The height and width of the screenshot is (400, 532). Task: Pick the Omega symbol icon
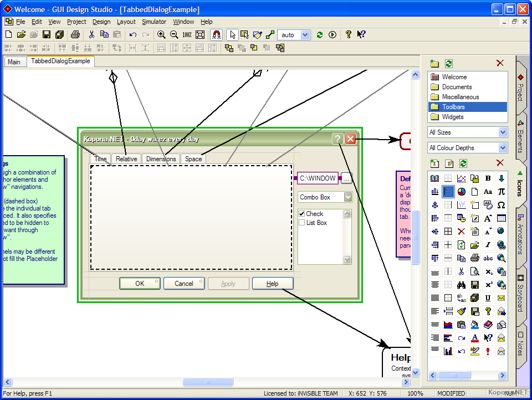coord(501,205)
